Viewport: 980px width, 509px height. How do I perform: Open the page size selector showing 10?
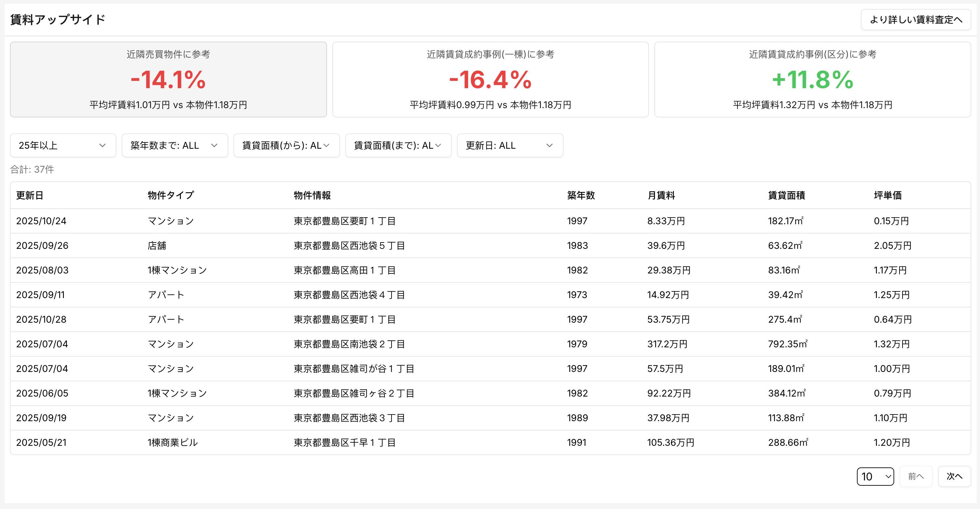(875, 476)
